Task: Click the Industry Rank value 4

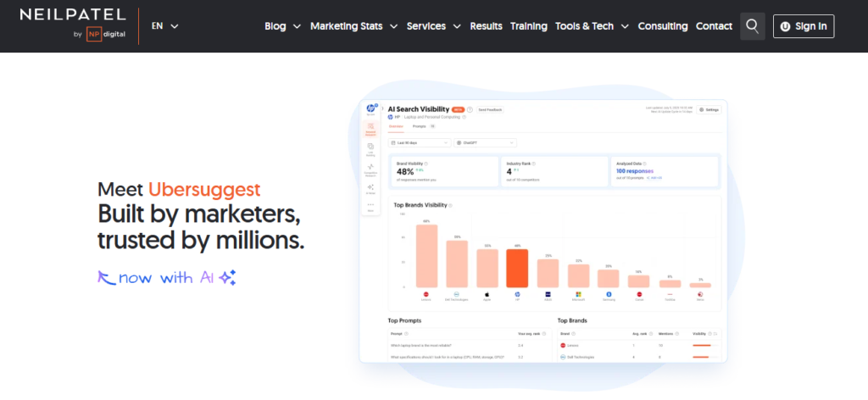Action: tap(509, 171)
